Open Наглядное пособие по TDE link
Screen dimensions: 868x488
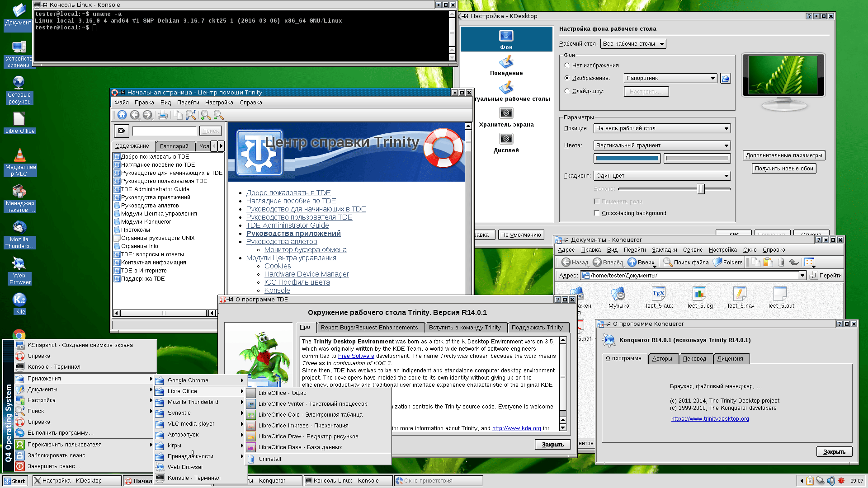click(x=291, y=201)
